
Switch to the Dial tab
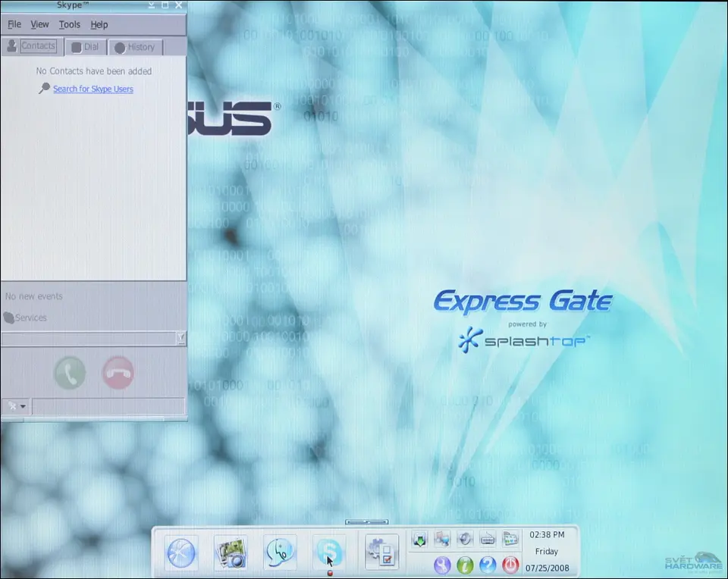tap(85, 47)
